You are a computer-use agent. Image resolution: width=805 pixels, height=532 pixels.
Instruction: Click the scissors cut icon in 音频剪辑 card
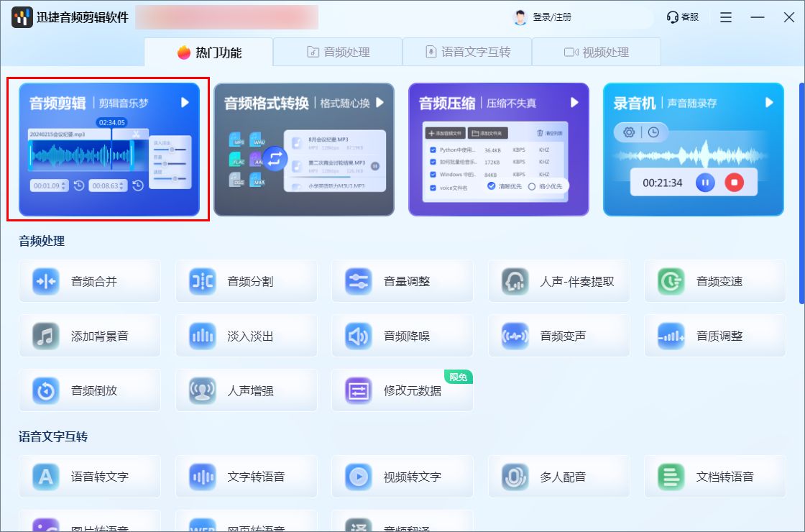pyautogui.click(x=136, y=134)
